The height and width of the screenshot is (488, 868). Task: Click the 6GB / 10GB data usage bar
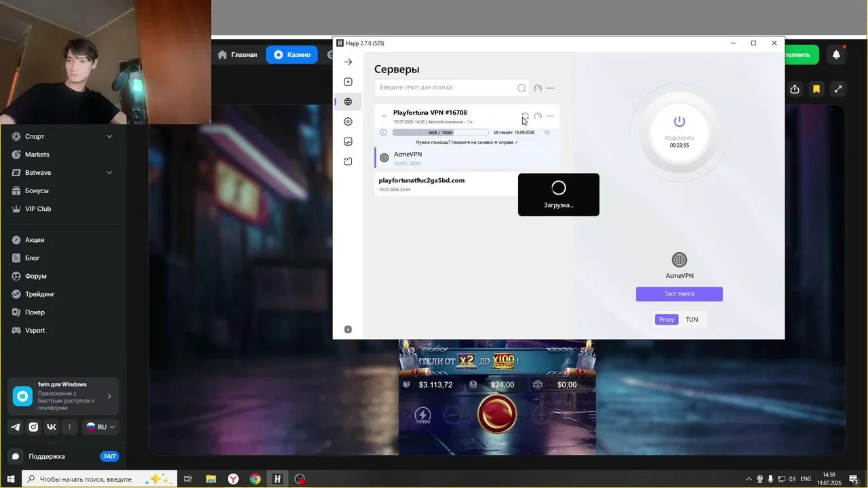click(440, 133)
